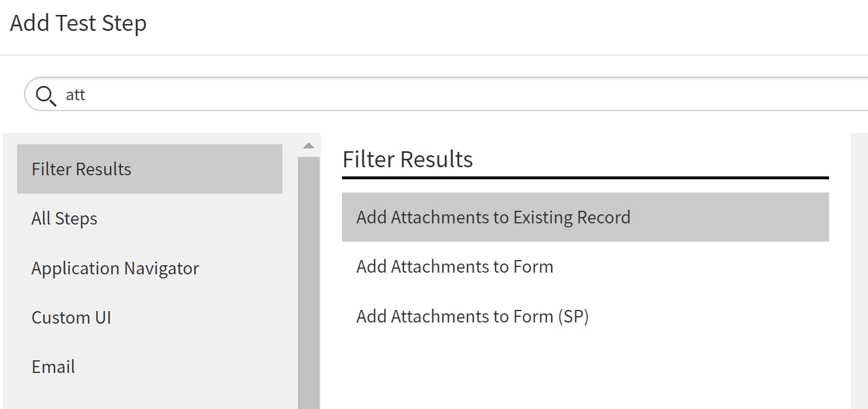Choose Add Attachments to Form (SP) step
Image resolution: width=868 pixels, height=409 pixels.
pos(585,316)
